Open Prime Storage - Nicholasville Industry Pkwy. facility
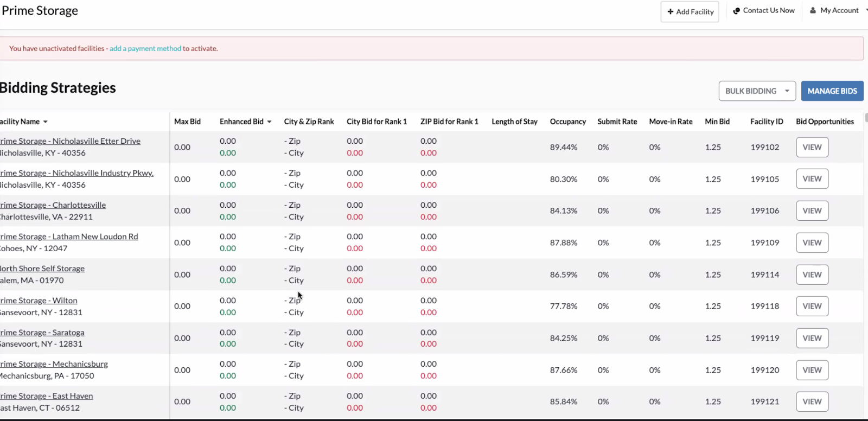 click(76, 173)
